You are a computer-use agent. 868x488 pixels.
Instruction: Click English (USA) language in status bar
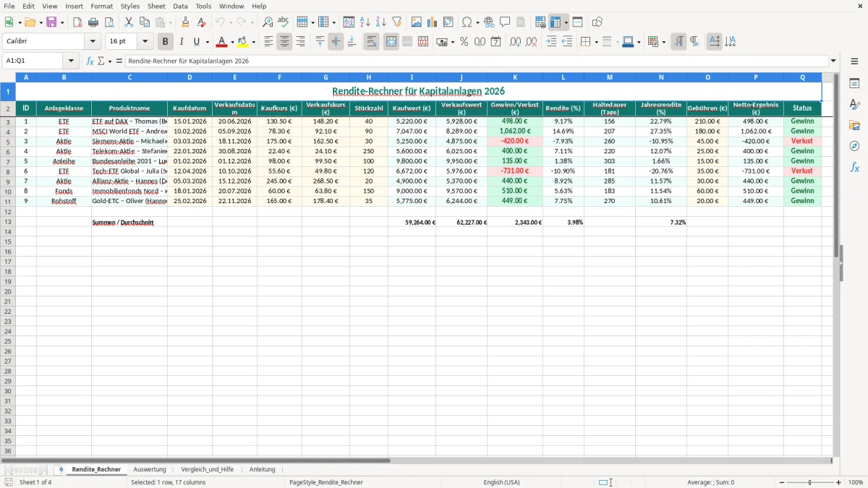point(501,482)
